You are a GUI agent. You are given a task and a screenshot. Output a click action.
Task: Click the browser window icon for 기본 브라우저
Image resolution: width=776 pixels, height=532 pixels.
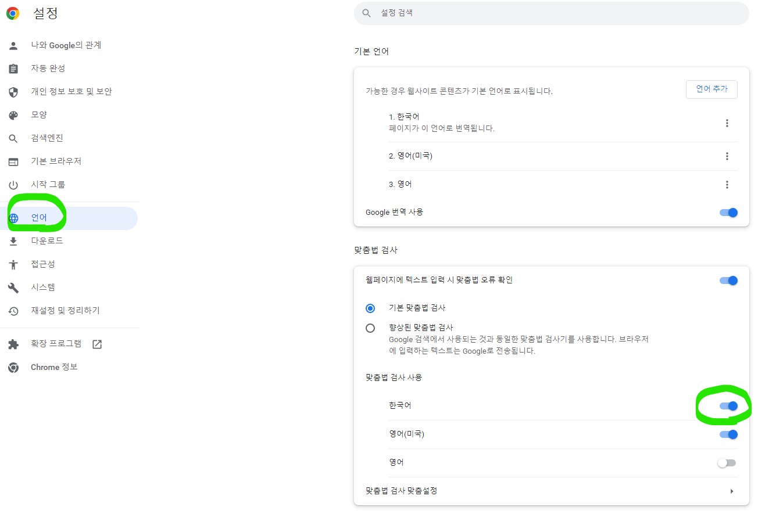13,161
